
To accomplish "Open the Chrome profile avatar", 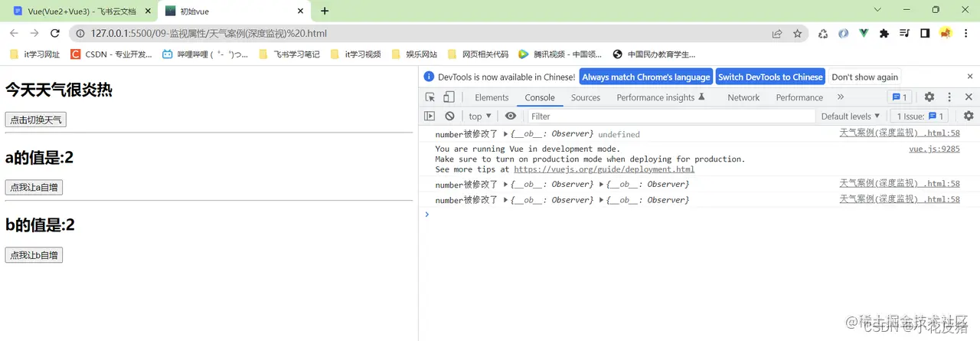I will click(x=946, y=34).
